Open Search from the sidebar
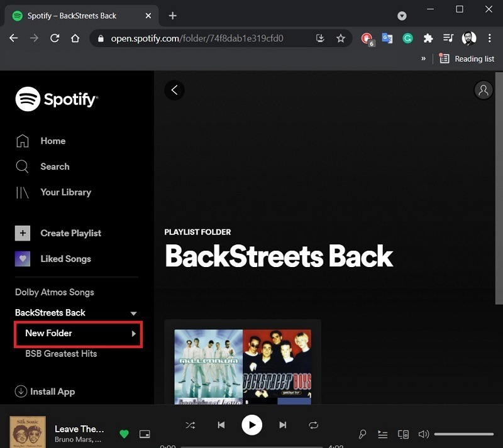 (55, 167)
